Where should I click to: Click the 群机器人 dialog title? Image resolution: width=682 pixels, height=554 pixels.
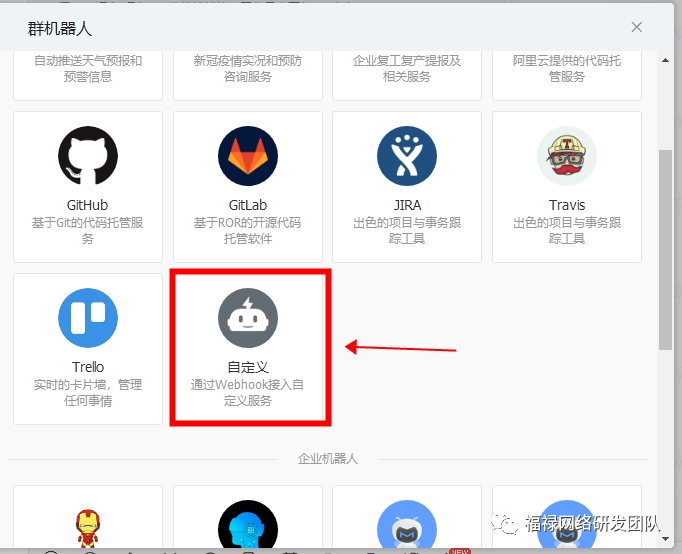point(60,29)
